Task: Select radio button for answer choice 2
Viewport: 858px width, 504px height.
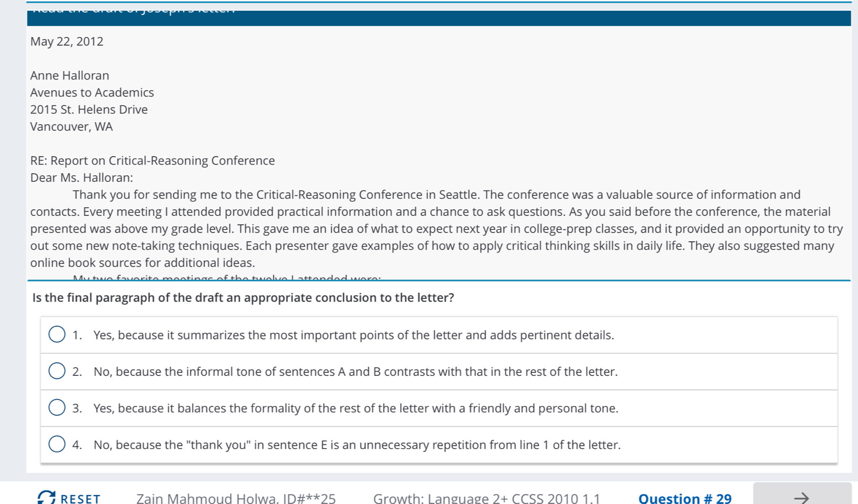Action: [x=57, y=371]
